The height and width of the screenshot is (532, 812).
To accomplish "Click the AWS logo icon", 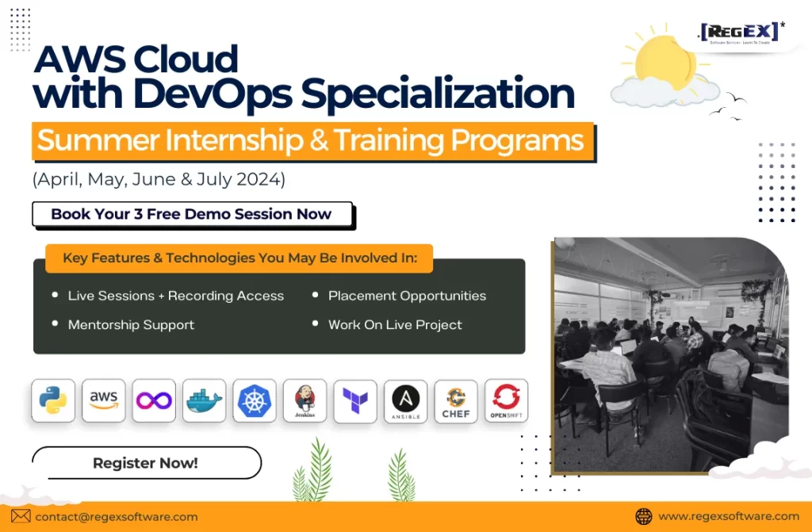I will 104,400.
